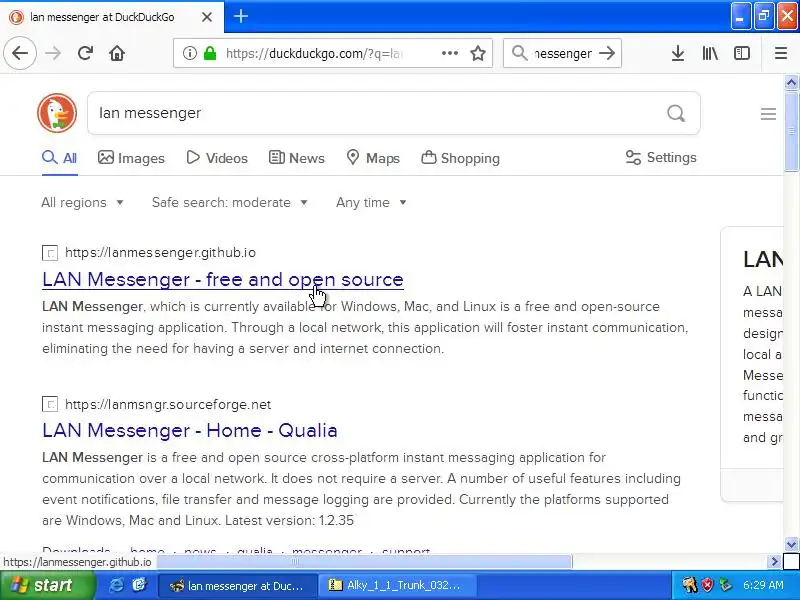Open the Downloads panel
This screenshot has width=800, height=600.
[678, 53]
